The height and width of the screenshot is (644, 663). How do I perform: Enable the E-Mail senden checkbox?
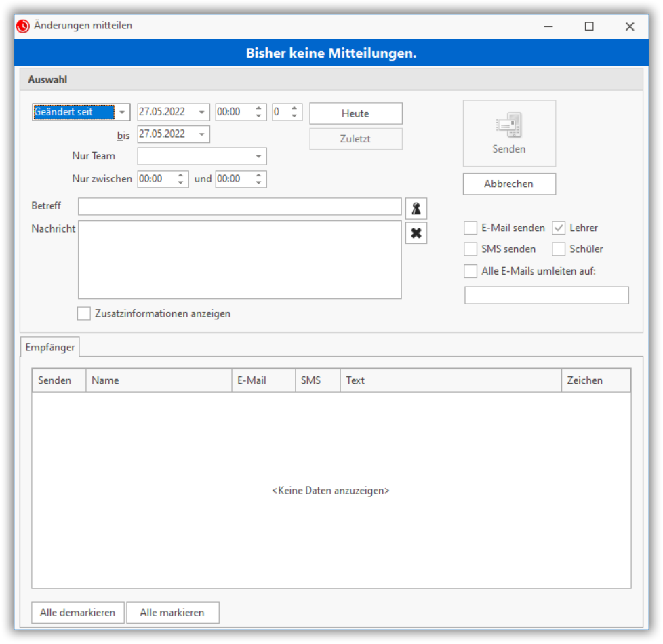pos(470,228)
